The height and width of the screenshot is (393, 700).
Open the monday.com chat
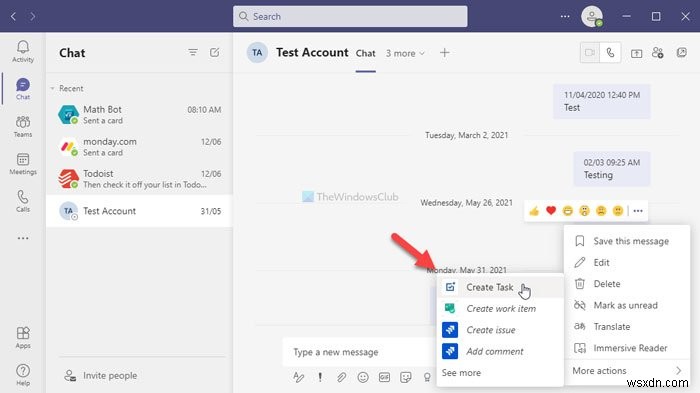[x=139, y=147]
